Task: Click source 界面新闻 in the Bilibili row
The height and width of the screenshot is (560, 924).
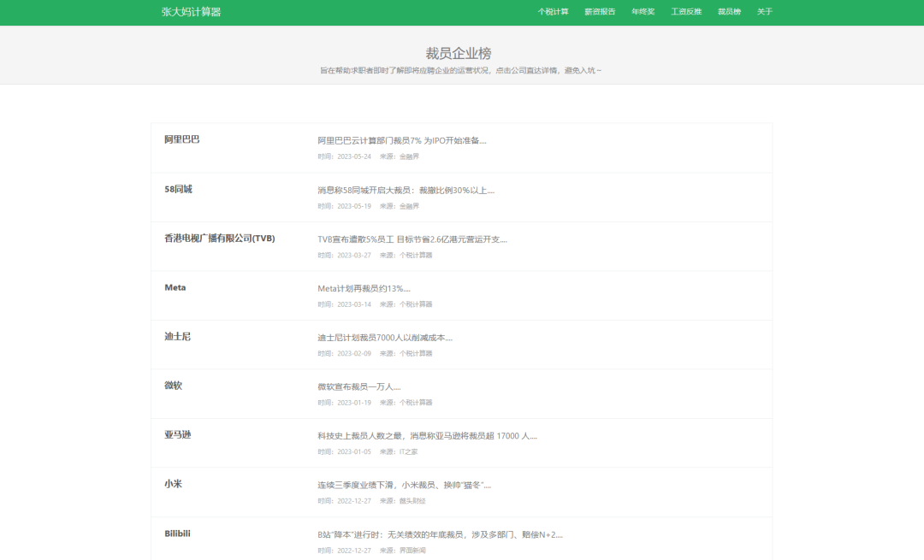Action: click(x=412, y=551)
